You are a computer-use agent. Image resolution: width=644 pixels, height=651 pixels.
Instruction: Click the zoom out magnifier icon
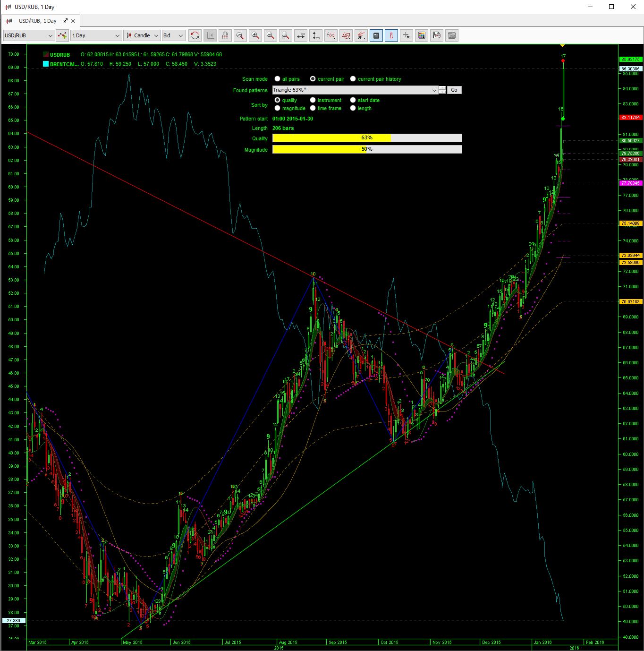pos(270,35)
